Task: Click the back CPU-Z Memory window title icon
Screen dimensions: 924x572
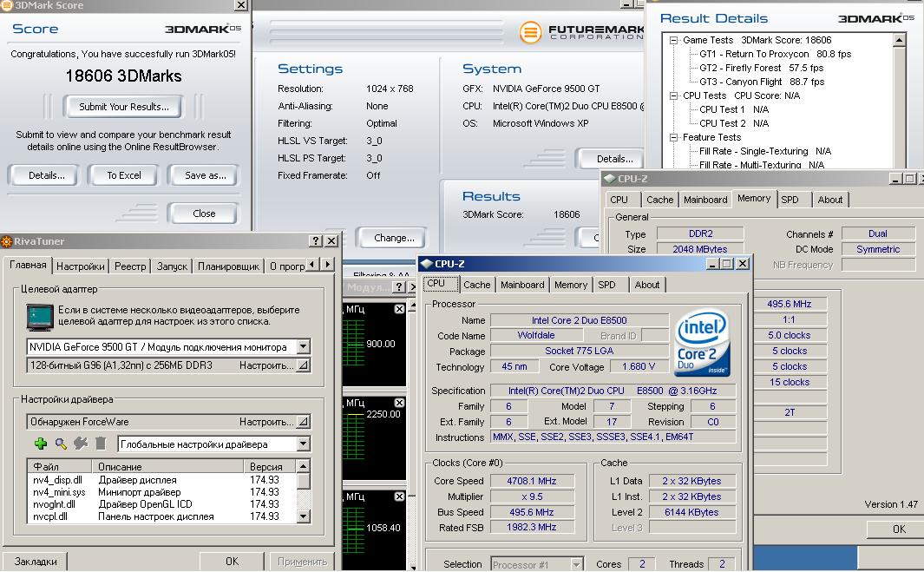Action: coord(609,179)
